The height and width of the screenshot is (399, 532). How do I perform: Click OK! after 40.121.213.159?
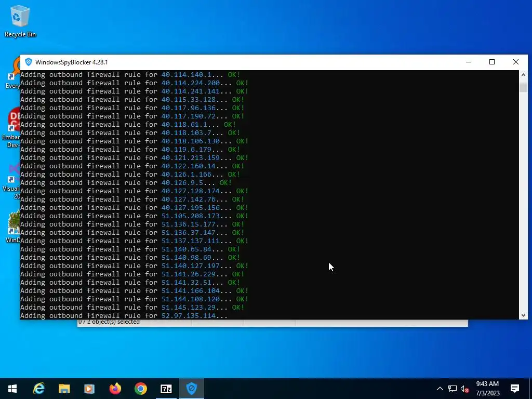tap(242, 158)
